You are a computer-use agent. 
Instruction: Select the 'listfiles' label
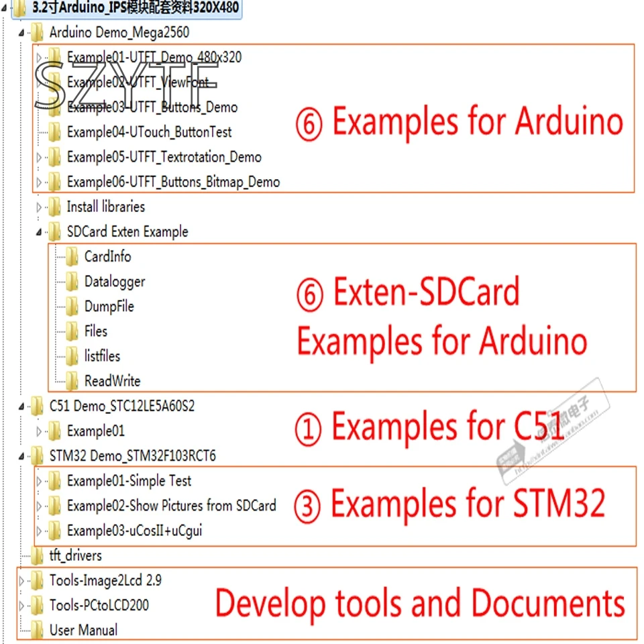point(102,356)
